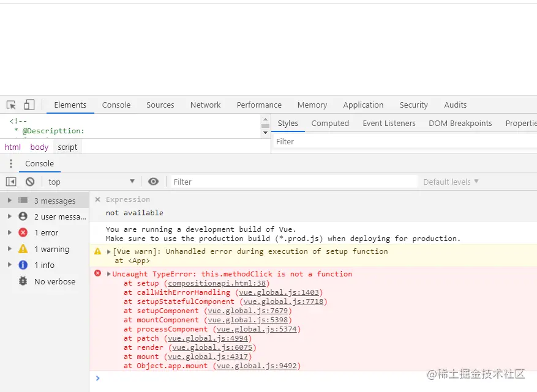
Task: Open the console drawer three-dot menu
Action: click(11, 163)
